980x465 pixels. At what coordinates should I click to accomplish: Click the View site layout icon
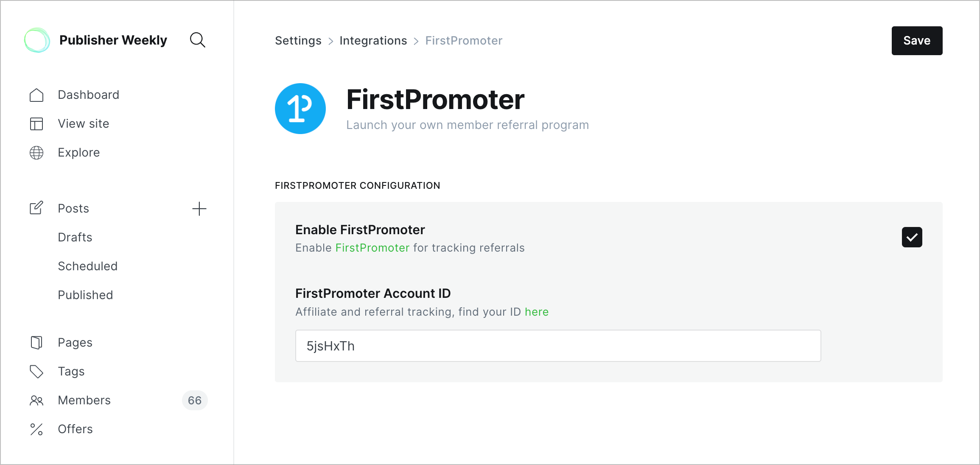36,124
